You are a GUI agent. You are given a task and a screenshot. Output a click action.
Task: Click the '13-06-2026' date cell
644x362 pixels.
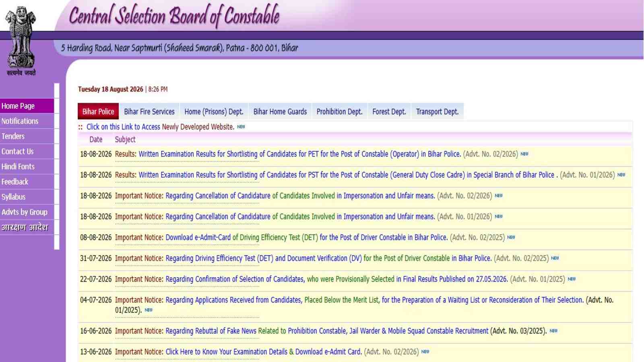(96, 352)
